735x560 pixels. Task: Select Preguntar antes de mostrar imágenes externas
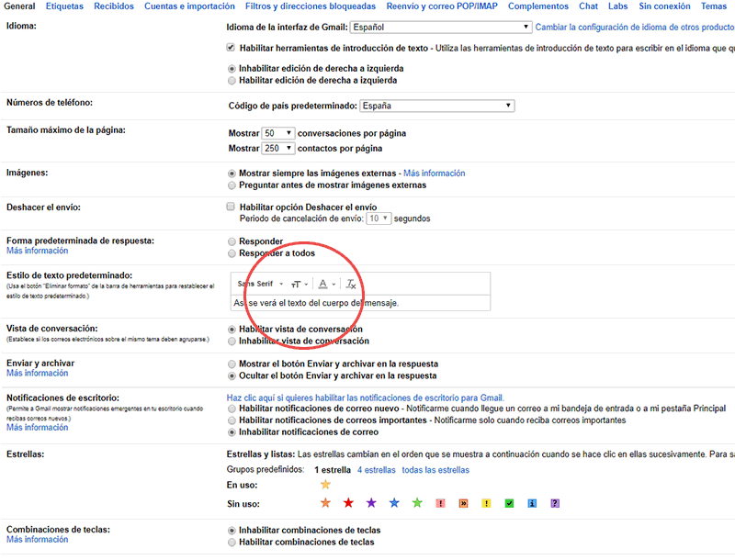[232, 185]
